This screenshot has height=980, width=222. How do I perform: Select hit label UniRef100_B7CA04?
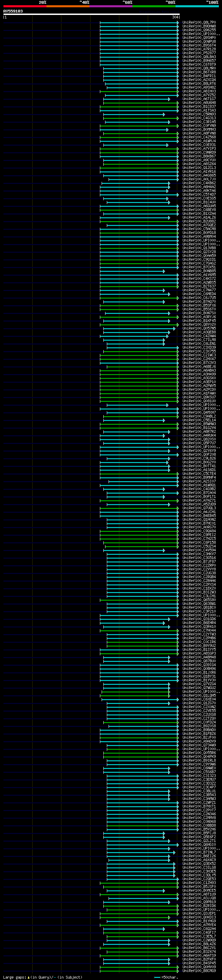pyautogui.click(x=199, y=493)
